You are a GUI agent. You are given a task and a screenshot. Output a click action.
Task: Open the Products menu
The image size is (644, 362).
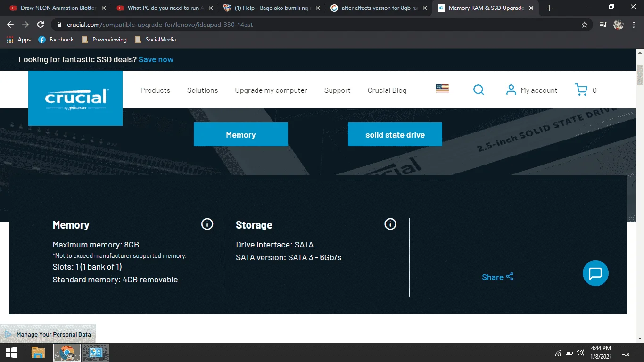(x=155, y=90)
